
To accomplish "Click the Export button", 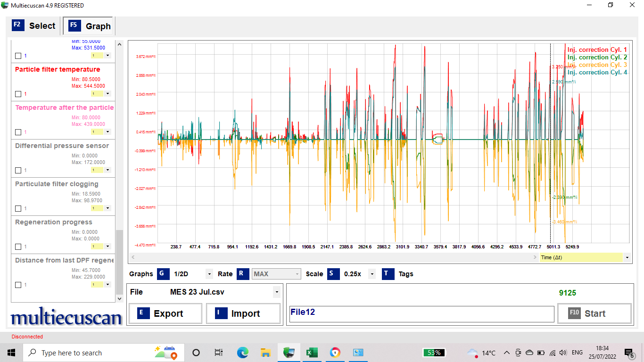I will pyautogui.click(x=165, y=313).
